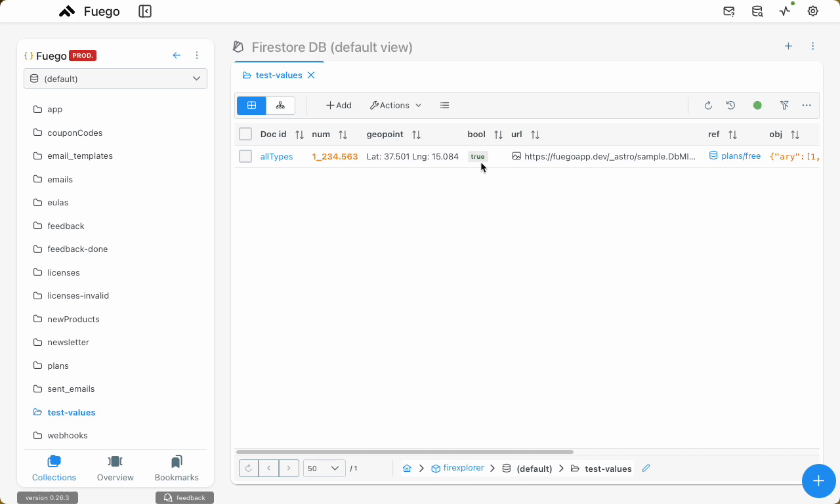Sort by geopoint column
840x504 pixels.
point(416,135)
